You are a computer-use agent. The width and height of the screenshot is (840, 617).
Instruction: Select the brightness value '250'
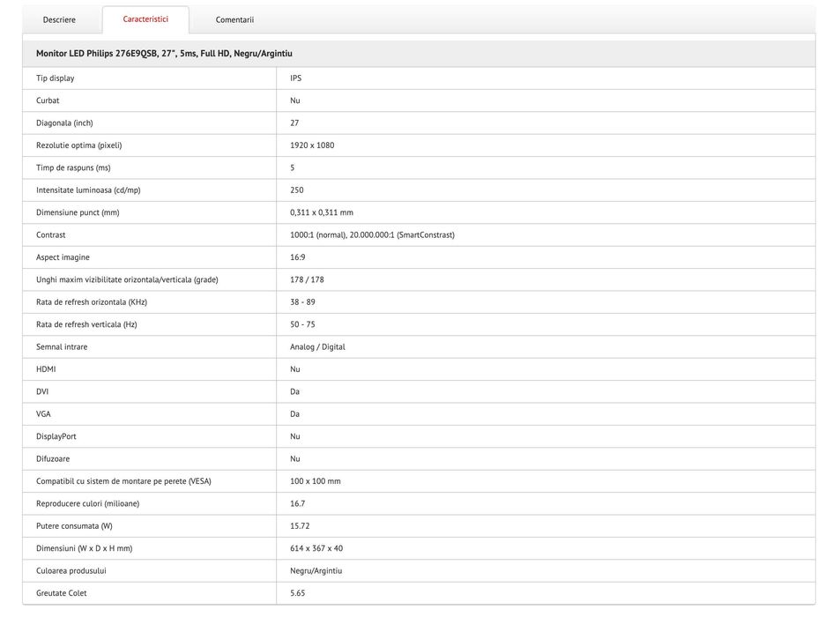[x=297, y=190]
